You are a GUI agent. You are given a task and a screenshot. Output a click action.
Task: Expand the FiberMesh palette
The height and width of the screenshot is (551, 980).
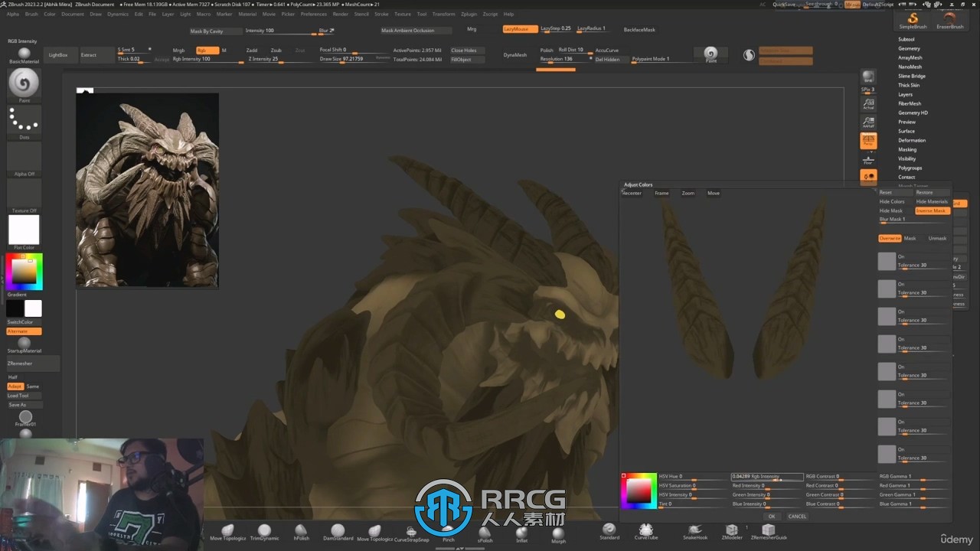(910, 103)
